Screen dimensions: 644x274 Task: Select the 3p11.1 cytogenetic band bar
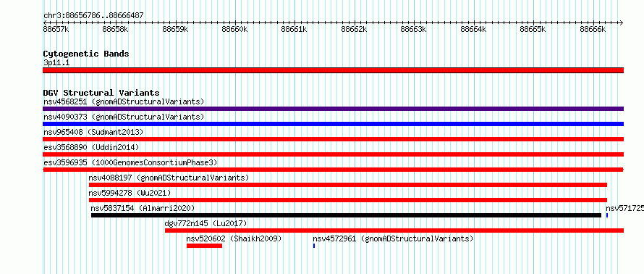pos(333,70)
